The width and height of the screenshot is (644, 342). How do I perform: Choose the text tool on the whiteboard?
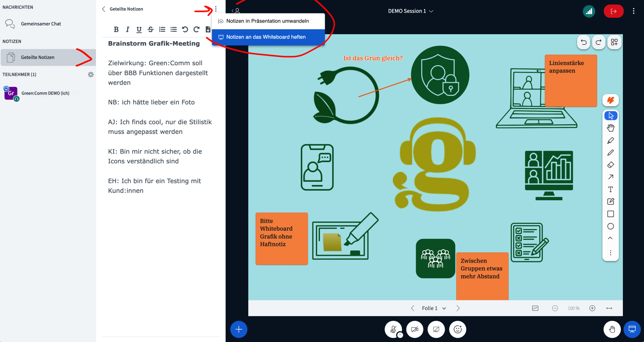pyautogui.click(x=611, y=189)
